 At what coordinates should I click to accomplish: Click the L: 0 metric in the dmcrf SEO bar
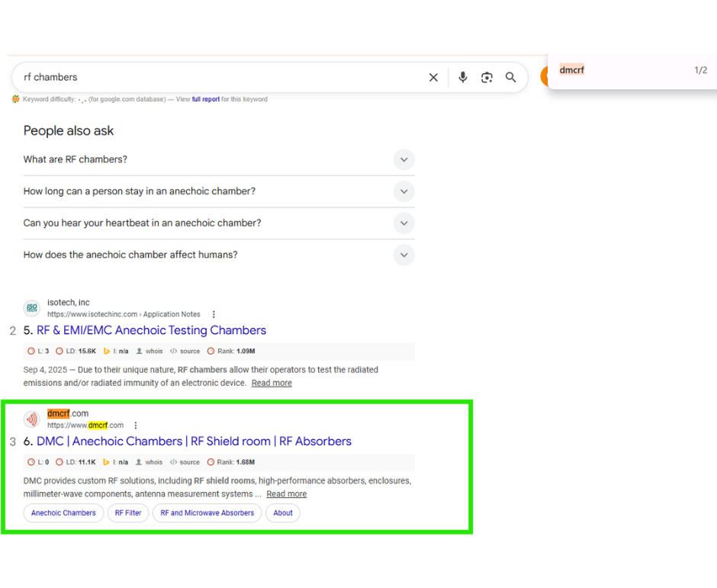38,462
